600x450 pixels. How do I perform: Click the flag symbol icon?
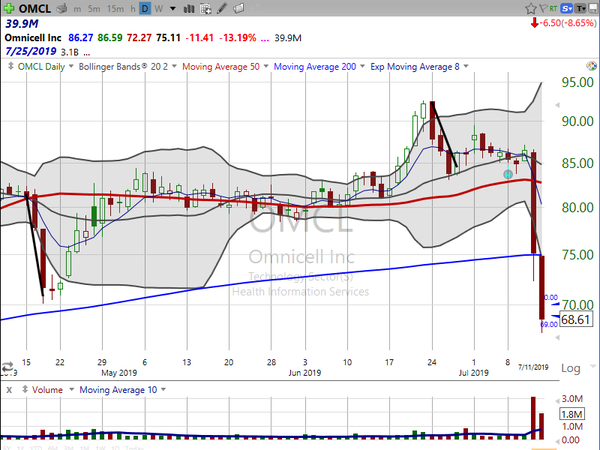[543, 8]
